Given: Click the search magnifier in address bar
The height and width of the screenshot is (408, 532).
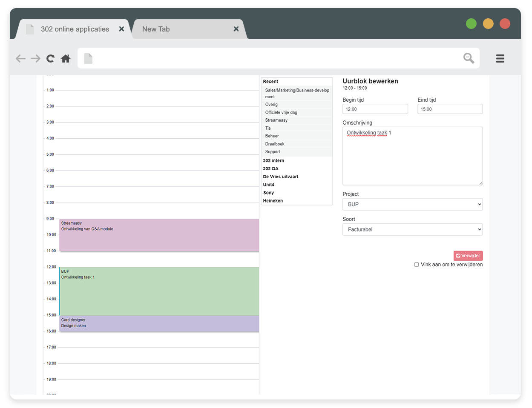Looking at the screenshot, I should pyautogui.click(x=469, y=58).
